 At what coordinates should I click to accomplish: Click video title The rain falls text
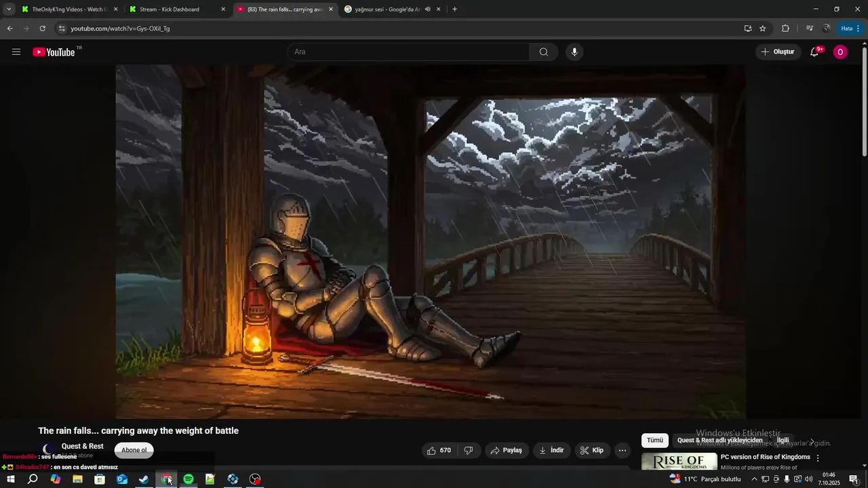point(138,430)
